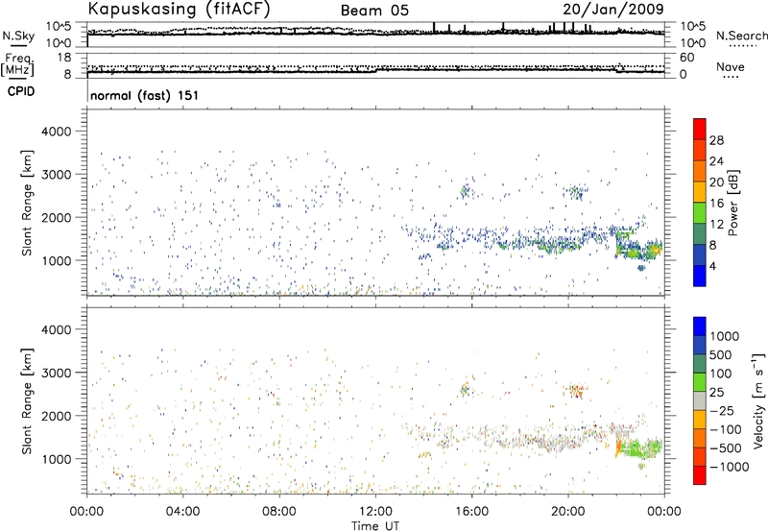This screenshot has height=532, width=768.
Task: Click the '28' Power colorbar tick value
Action: [x=716, y=140]
